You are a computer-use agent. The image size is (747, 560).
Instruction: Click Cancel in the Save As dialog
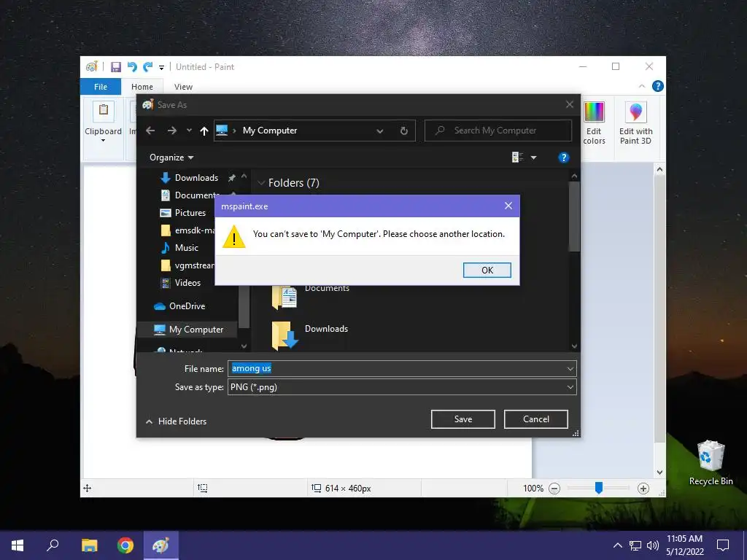pyautogui.click(x=536, y=419)
